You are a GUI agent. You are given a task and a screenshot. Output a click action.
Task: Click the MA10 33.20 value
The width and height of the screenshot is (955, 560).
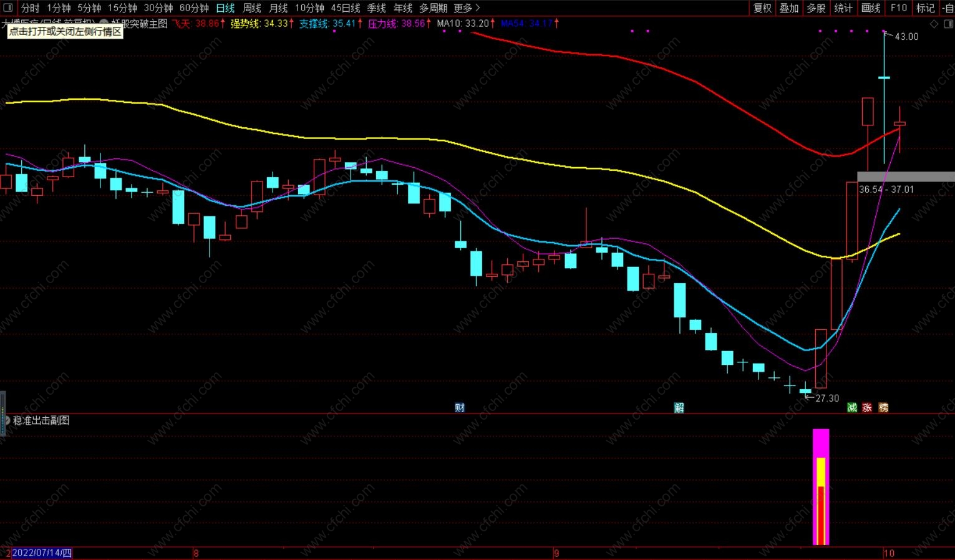click(466, 23)
